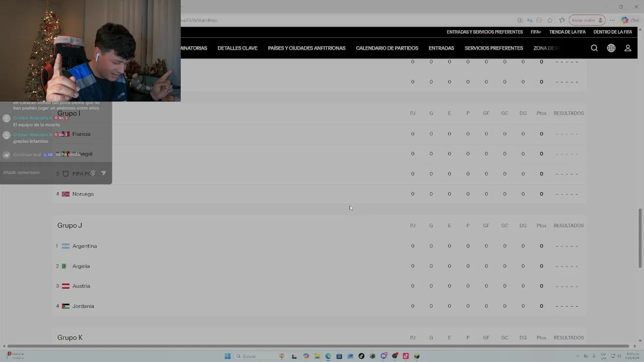Screen dimensions: 644x362
Task: Open the ZONA DE menu item
Action: tap(546, 48)
